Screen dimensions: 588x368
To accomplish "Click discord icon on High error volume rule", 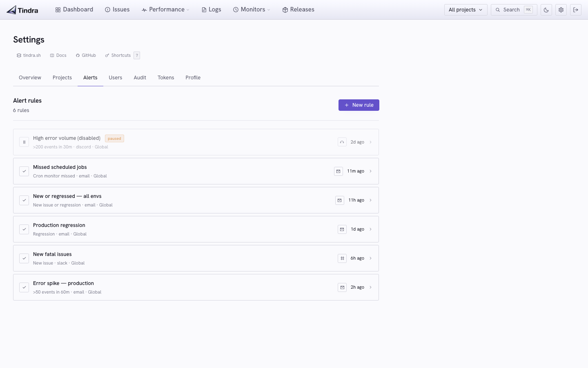I will point(342,142).
